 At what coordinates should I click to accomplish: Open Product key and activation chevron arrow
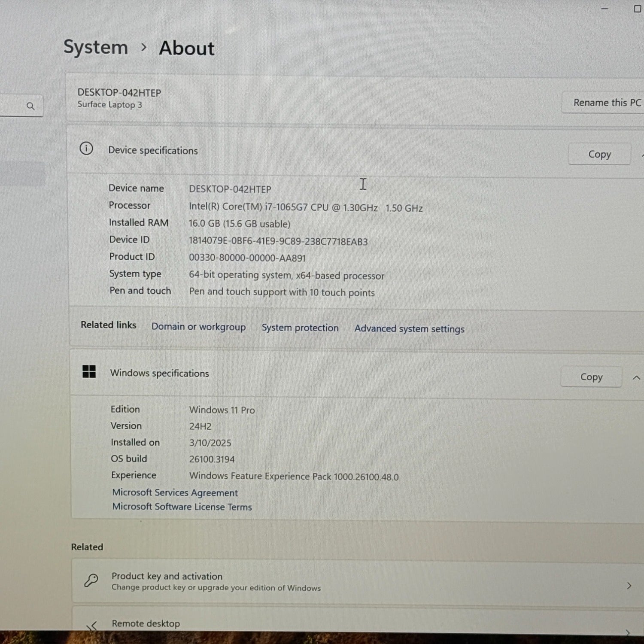[x=629, y=586]
